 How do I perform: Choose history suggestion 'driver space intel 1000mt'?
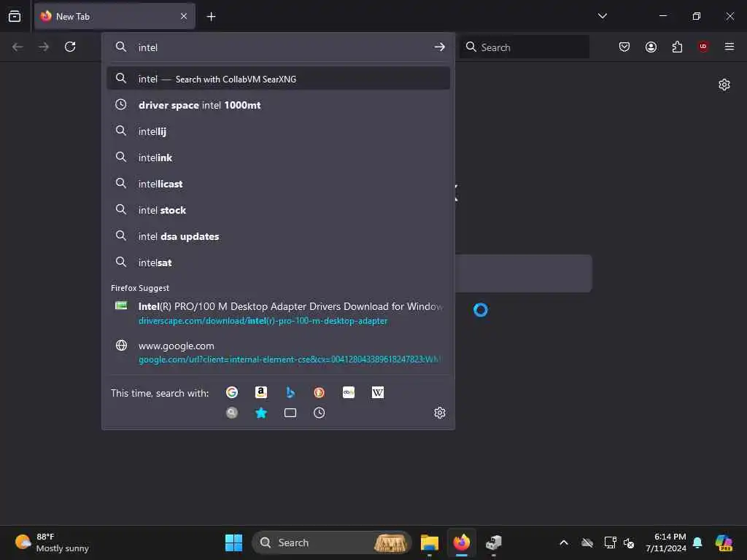[278, 105]
